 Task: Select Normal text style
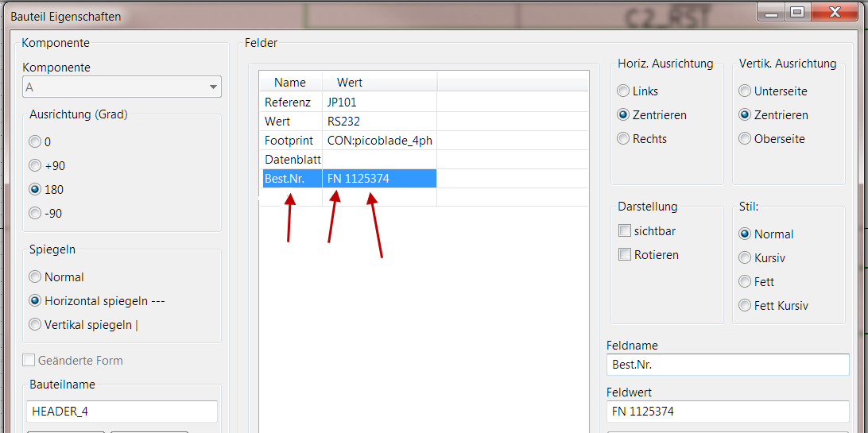point(745,234)
